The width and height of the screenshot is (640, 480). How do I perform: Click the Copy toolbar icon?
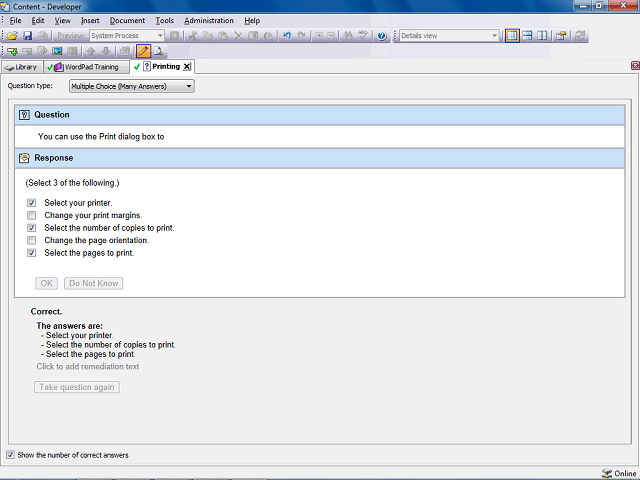coord(208,36)
